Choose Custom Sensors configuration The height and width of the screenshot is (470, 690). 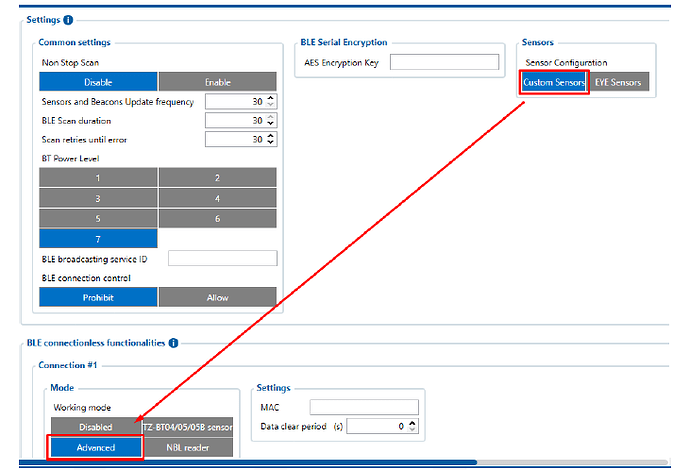point(554,82)
